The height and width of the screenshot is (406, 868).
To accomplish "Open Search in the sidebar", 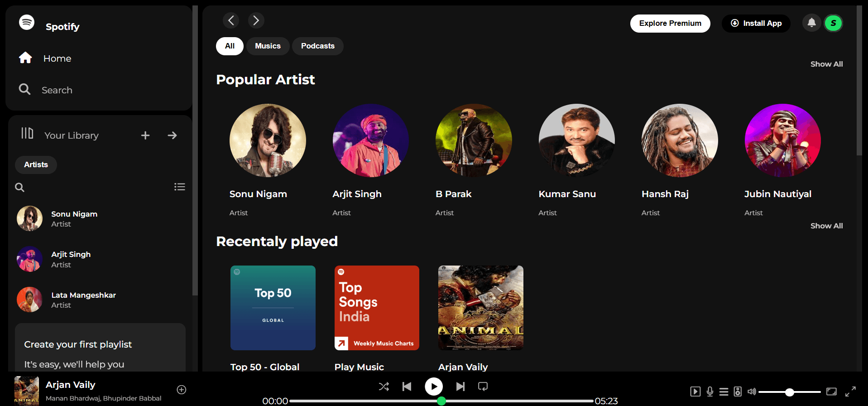I will pyautogui.click(x=45, y=90).
